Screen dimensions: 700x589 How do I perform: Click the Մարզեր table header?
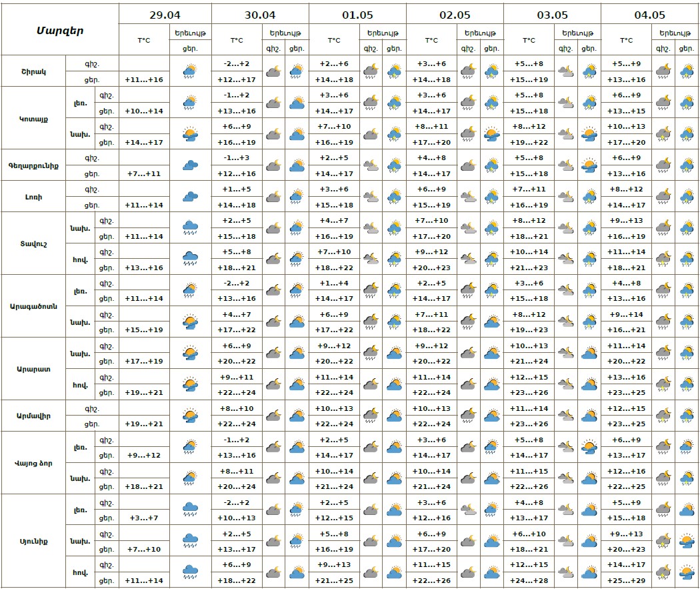pyautogui.click(x=60, y=30)
